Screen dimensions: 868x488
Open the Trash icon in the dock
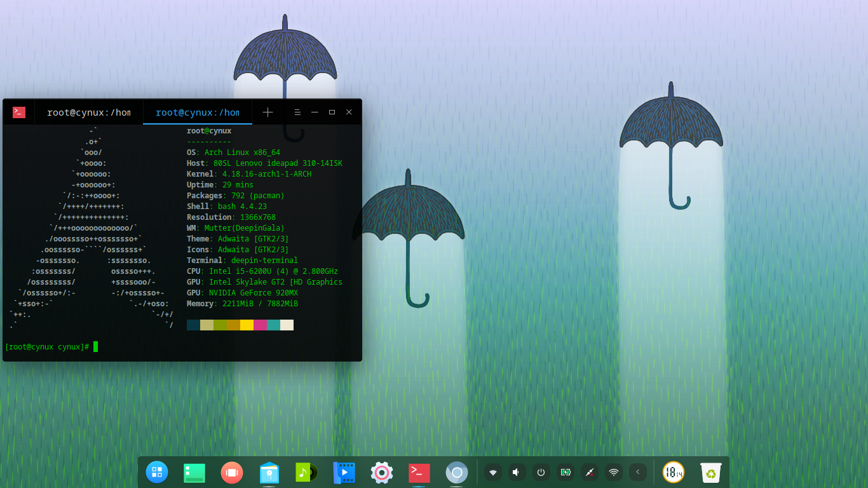click(x=711, y=472)
